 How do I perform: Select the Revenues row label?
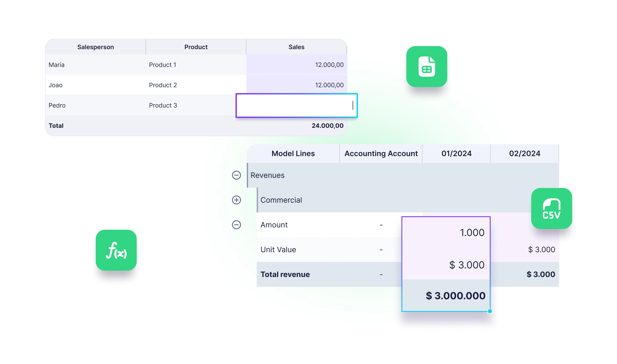pos(267,175)
